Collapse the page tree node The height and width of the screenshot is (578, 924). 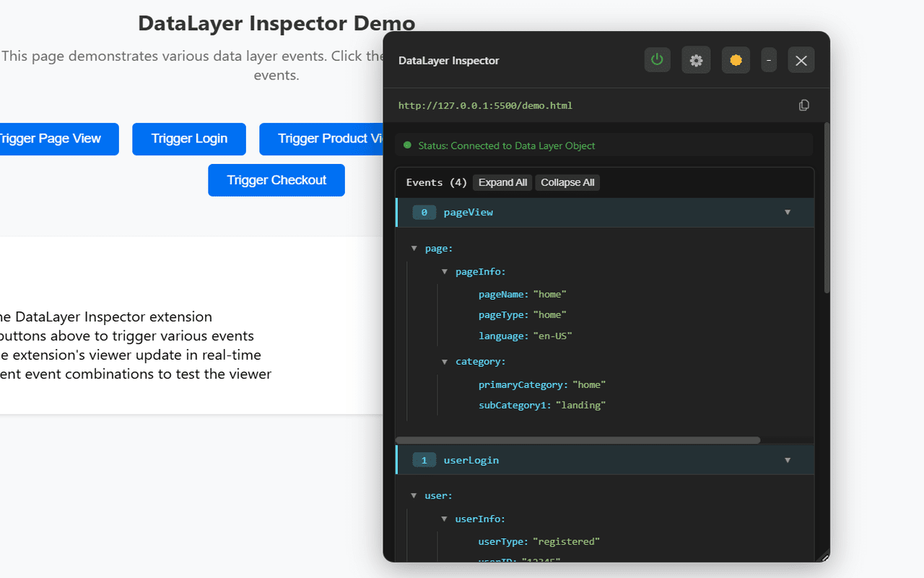coord(414,248)
